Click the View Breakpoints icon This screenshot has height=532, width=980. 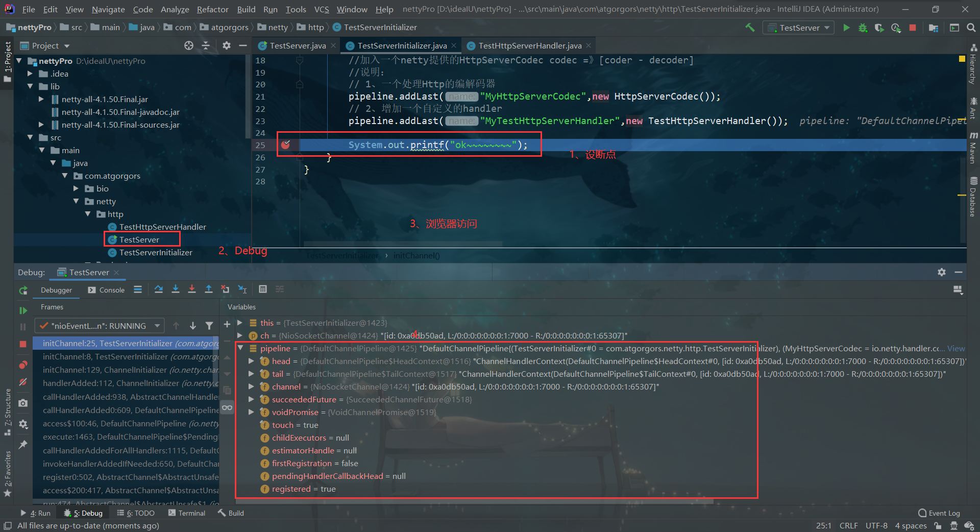[x=23, y=365]
